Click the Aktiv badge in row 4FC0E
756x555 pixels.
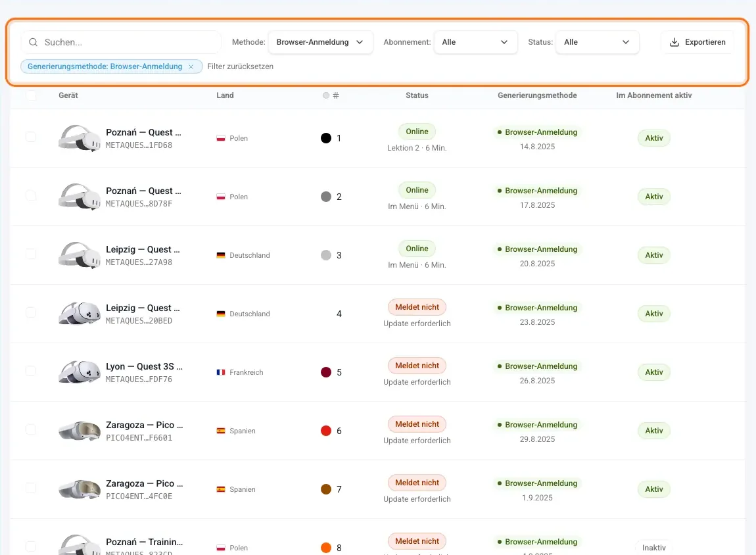(x=654, y=489)
